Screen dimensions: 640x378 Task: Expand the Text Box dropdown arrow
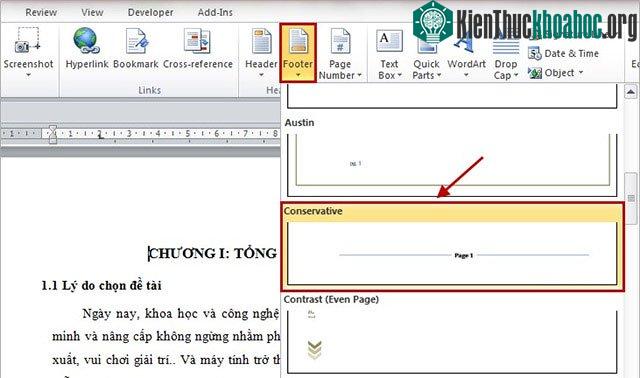[x=400, y=75]
